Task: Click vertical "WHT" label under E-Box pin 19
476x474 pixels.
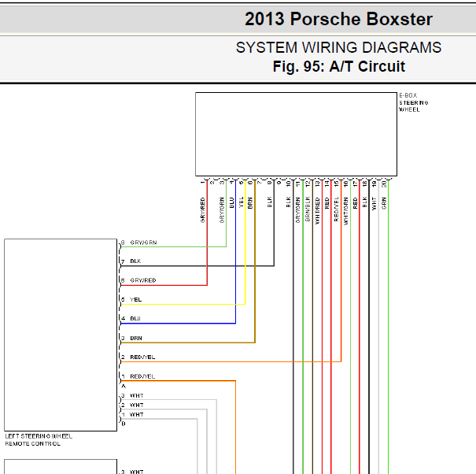Action: (374, 204)
